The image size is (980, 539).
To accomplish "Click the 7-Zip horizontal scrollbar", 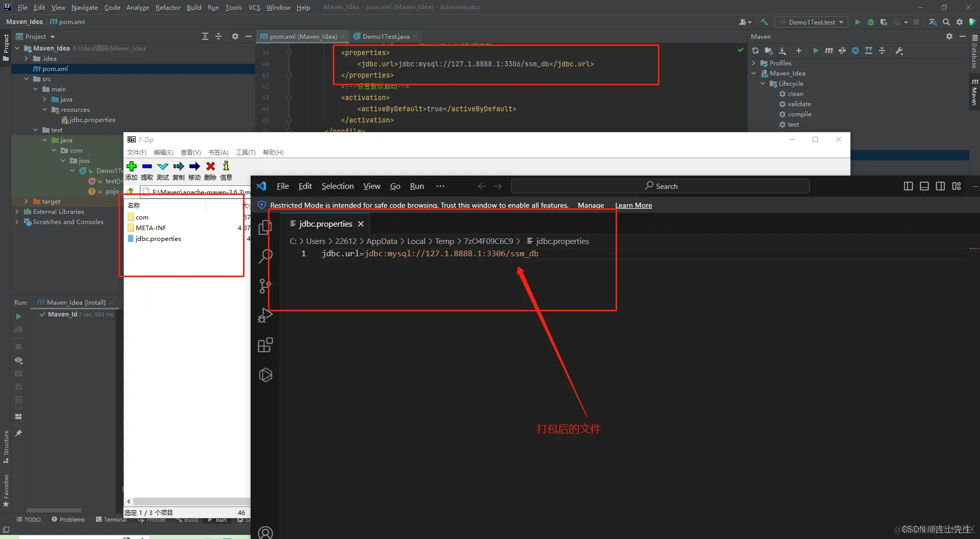I will [191, 501].
